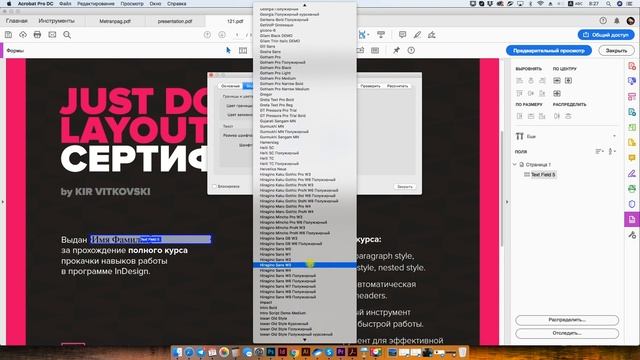Click Закрыть button in properties dialog
This screenshot has height=360, width=640.
pos(405,187)
